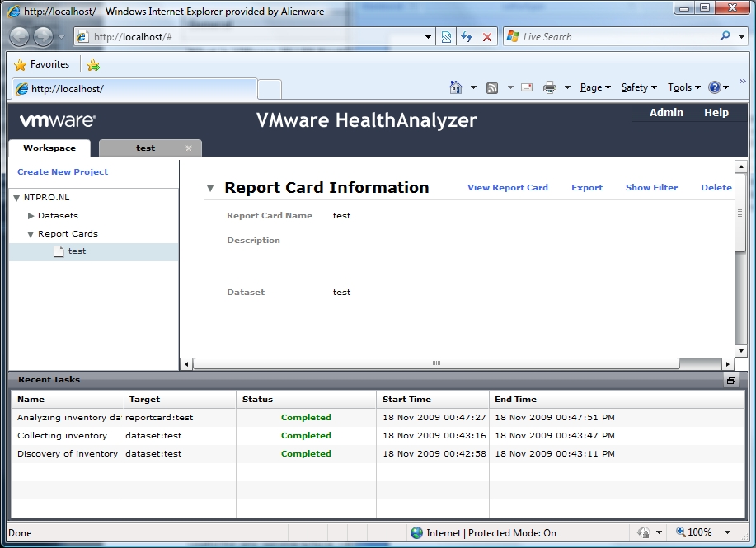Open the Favorites star button

tap(42, 64)
